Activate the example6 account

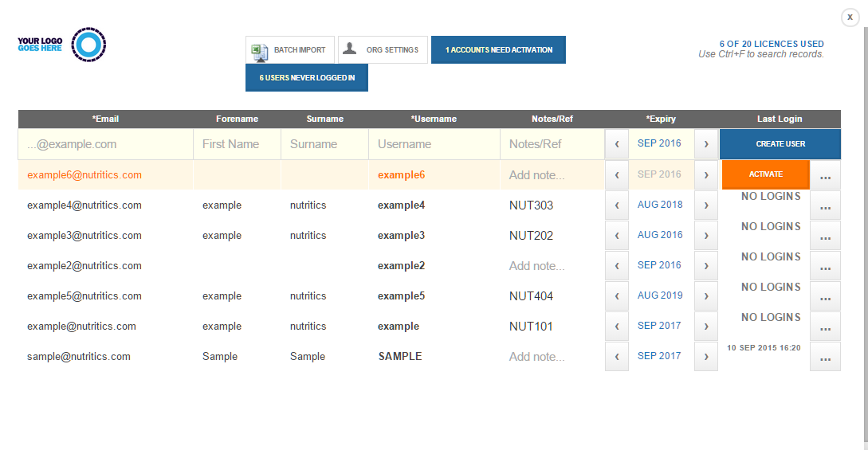click(765, 174)
